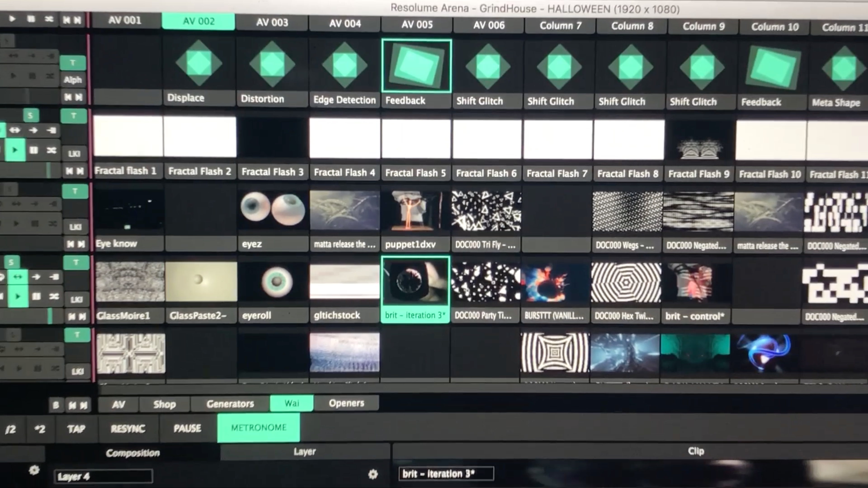This screenshot has height=488, width=868.
Task: Open LKI blend dropdown on Eye know layer
Action: click(x=75, y=227)
